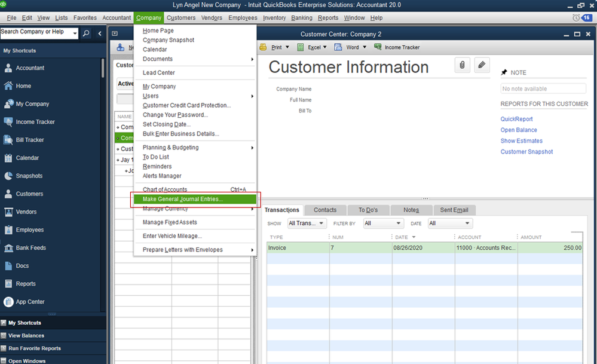Select Set Closing Date menu item
The height and width of the screenshot is (364, 597).
point(195,124)
